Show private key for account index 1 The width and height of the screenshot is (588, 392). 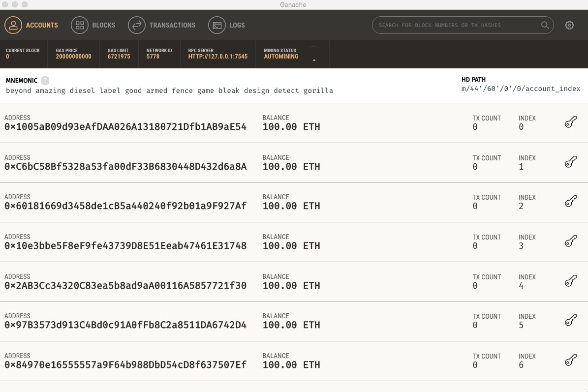[x=570, y=162]
